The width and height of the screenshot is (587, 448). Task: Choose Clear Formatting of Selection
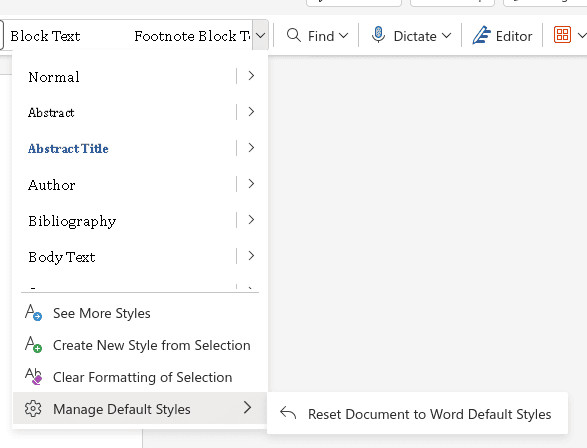pyautogui.click(x=140, y=377)
